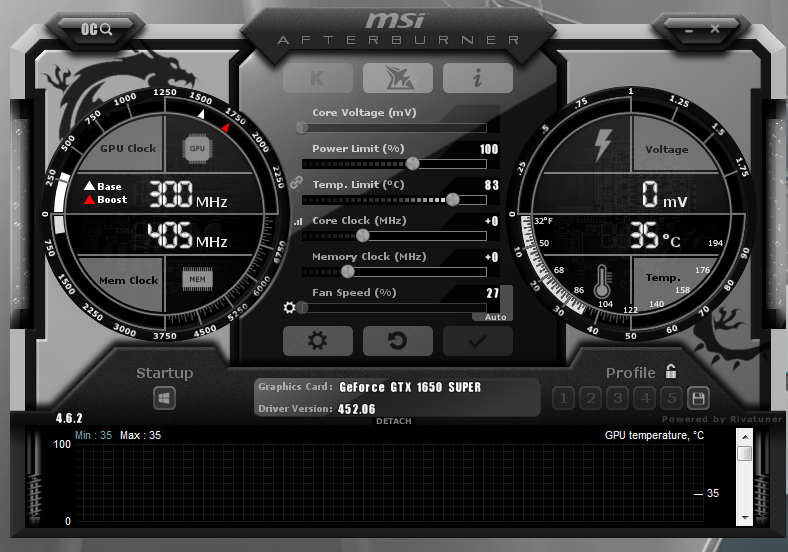This screenshot has width=788, height=552.
Task: Click the lightning bolt voltage icon
Action: (x=603, y=145)
